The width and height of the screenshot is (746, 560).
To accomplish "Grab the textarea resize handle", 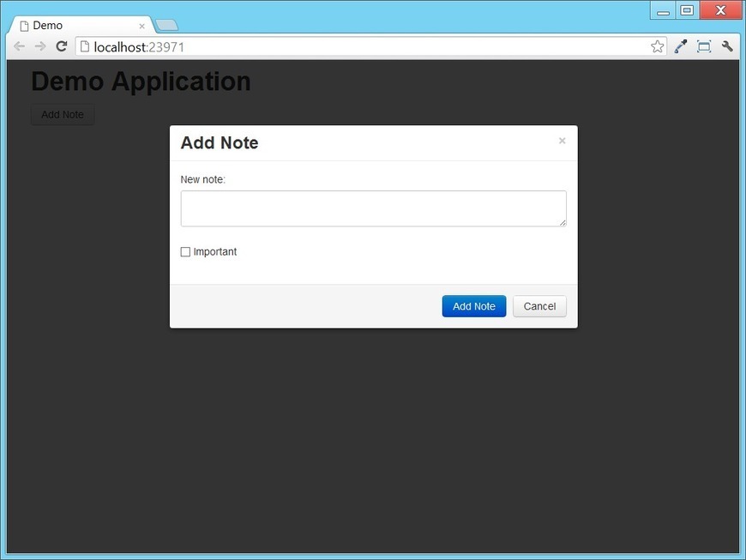I will click(563, 223).
